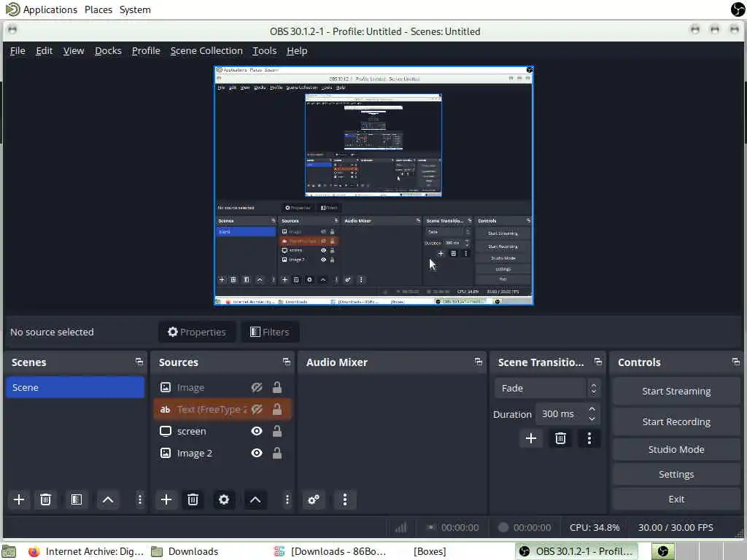The width and height of the screenshot is (747, 560).
Task: Open scene filters icon in Scenes dock
Action: pyautogui.click(x=76, y=499)
